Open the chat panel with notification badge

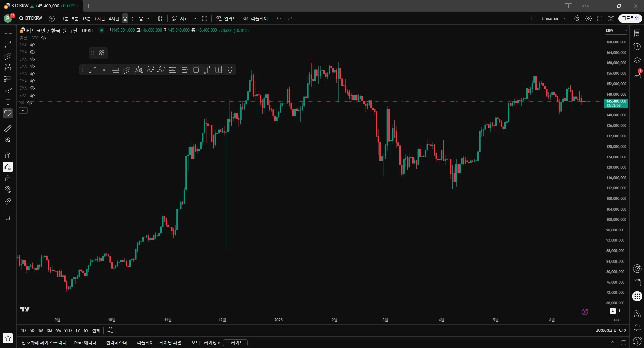click(637, 74)
